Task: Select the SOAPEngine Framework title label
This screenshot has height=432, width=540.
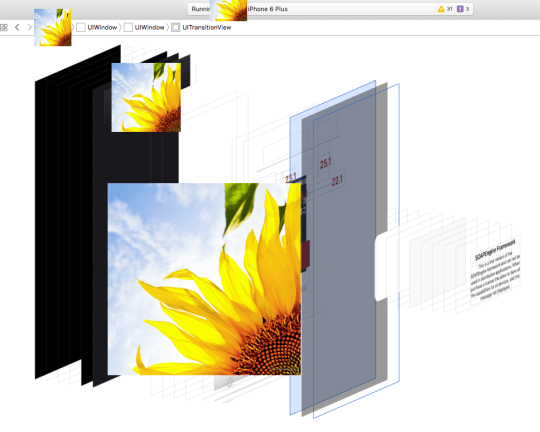Action: click(x=495, y=249)
